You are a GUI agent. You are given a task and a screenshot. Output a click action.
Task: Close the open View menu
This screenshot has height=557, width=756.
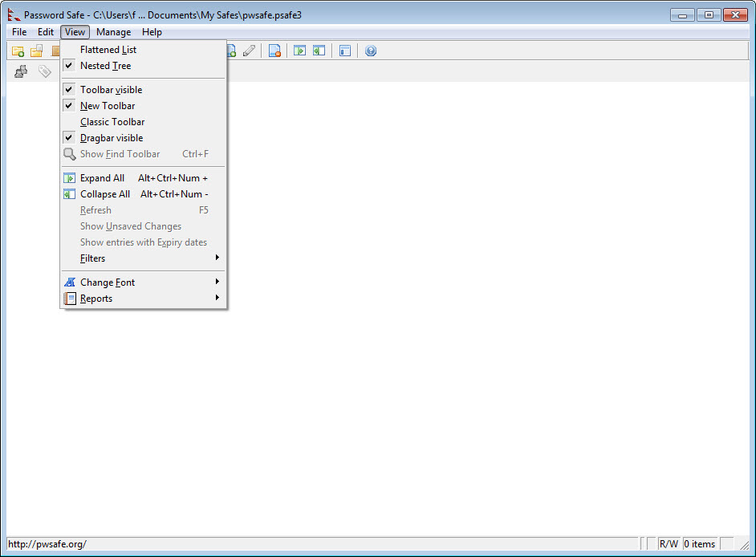[75, 32]
